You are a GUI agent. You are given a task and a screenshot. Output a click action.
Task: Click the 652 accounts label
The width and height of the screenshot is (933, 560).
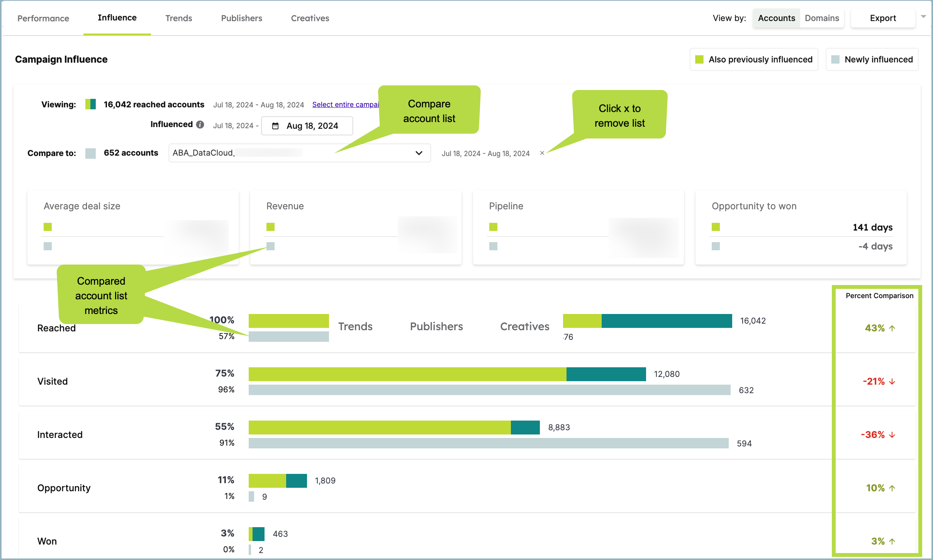point(131,153)
